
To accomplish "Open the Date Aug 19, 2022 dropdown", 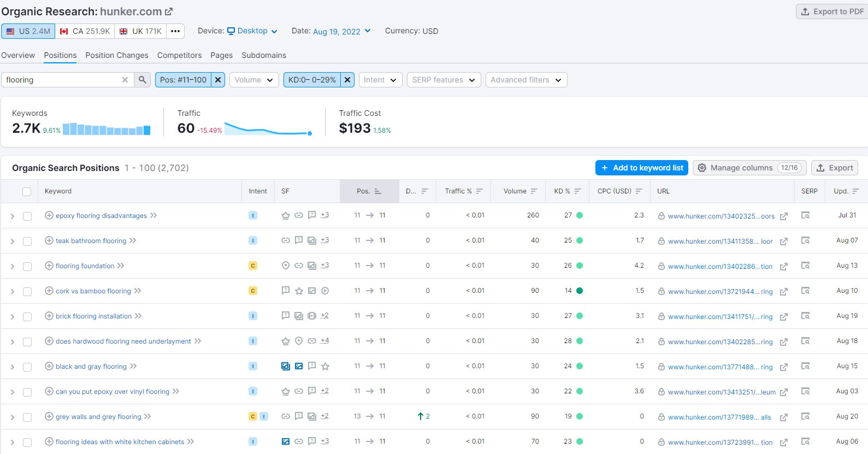I will click(342, 31).
